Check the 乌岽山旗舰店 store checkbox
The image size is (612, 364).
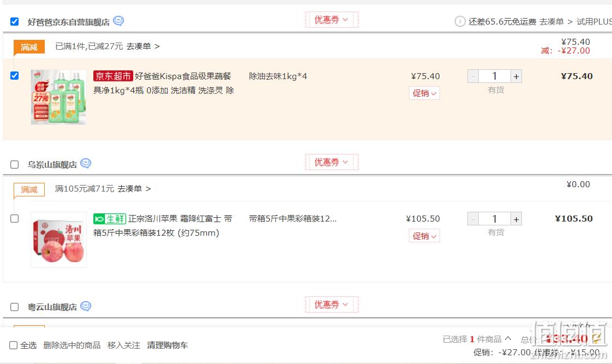click(14, 164)
